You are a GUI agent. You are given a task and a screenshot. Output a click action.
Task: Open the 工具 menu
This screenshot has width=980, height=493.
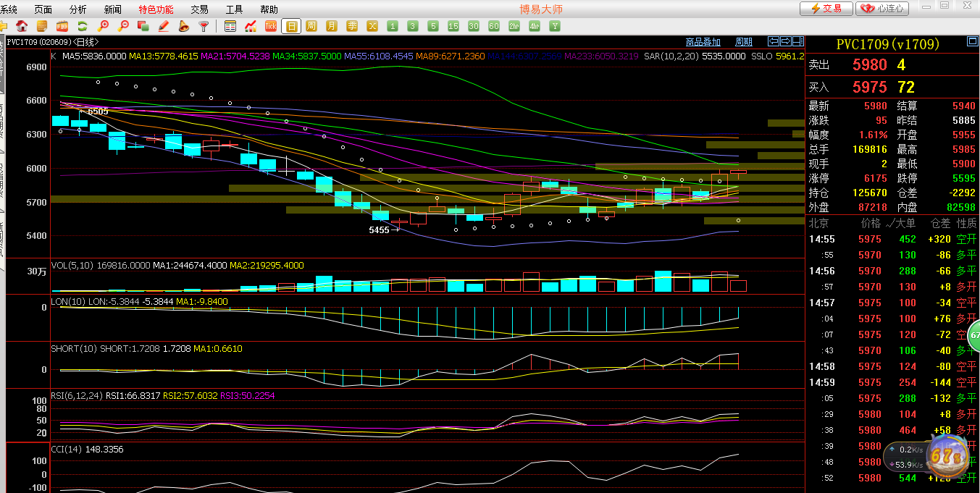[235, 9]
